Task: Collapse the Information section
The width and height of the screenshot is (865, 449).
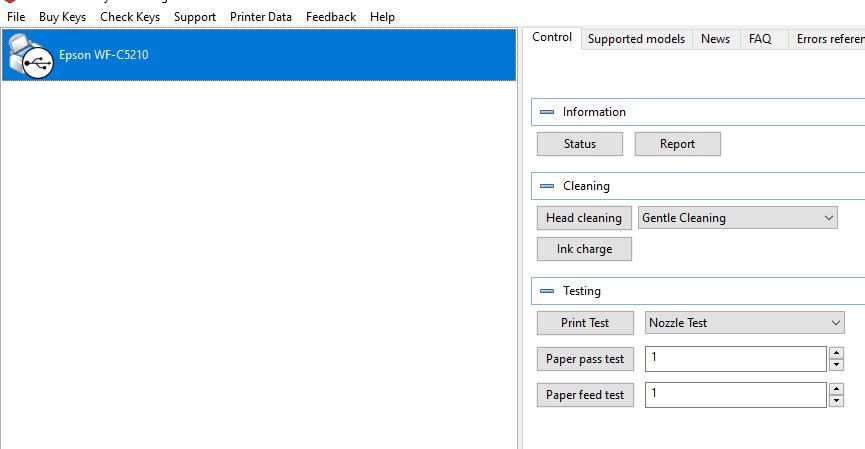Action: click(547, 112)
